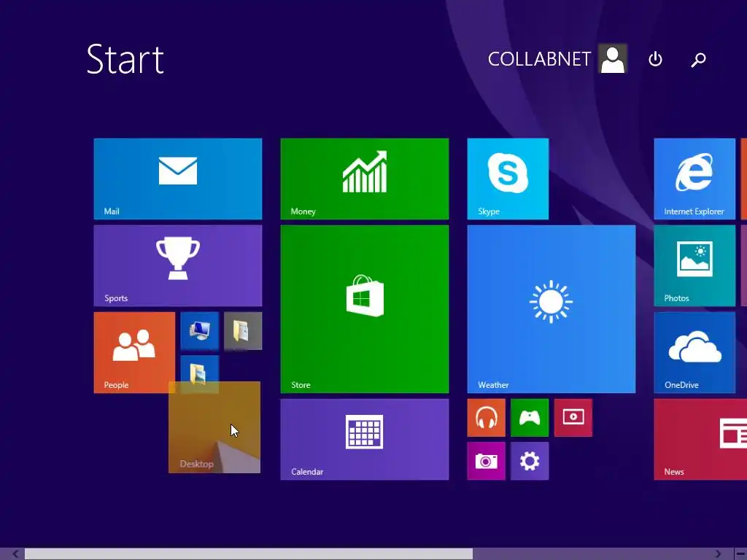The image size is (747, 560).
Task: Open the News tile
Action: pyautogui.click(x=700, y=439)
